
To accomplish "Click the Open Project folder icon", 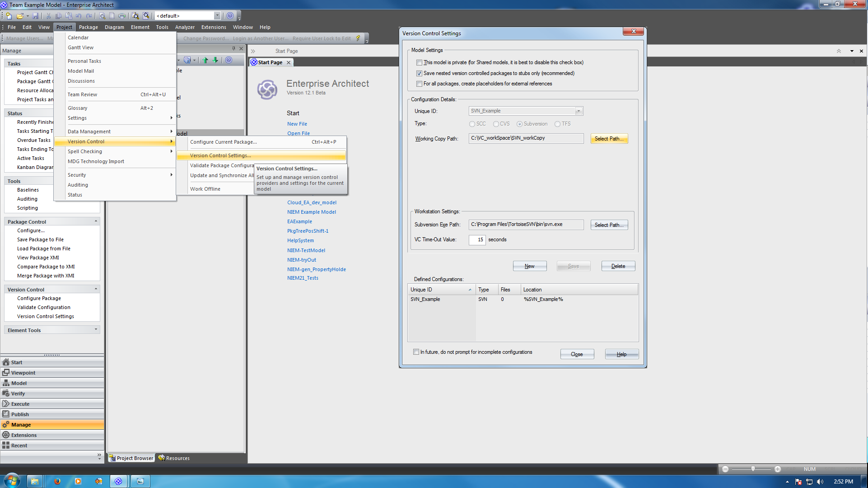I will (20, 16).
